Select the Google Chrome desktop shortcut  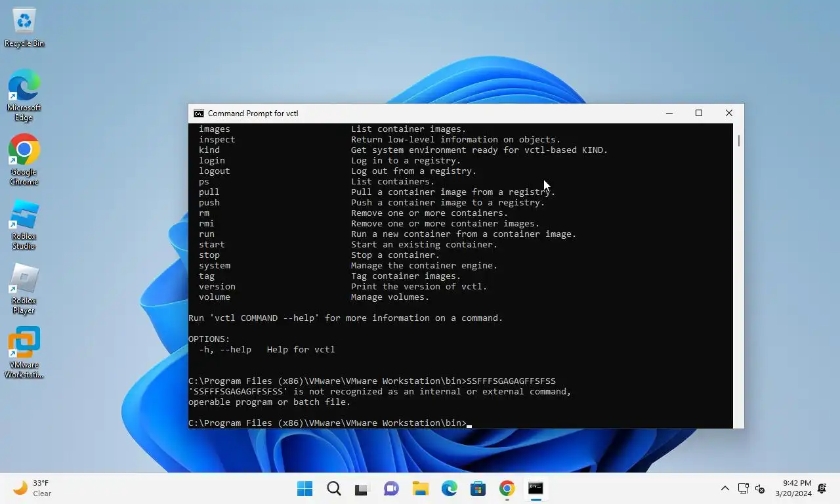[x=24, y=160]
